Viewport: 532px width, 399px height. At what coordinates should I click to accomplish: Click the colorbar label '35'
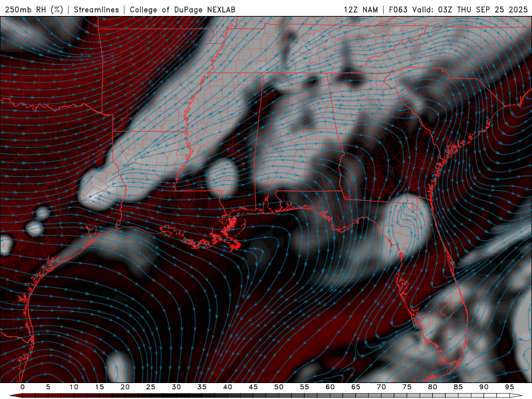click(202, 387)
